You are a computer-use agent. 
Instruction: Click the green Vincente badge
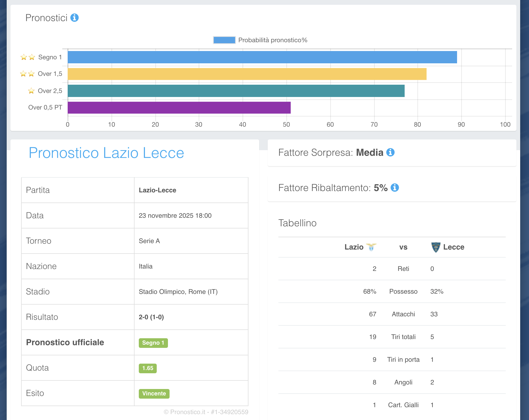[154, 394]
